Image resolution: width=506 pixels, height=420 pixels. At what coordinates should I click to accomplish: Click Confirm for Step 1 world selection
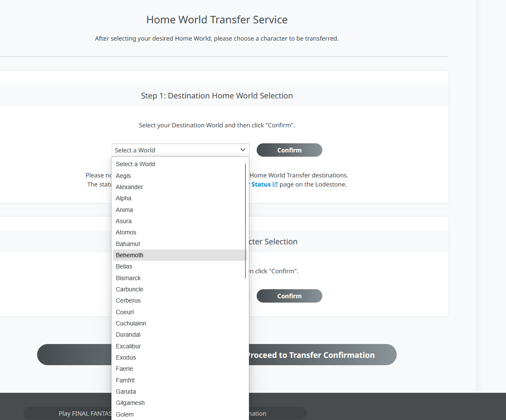coord(290,150)
